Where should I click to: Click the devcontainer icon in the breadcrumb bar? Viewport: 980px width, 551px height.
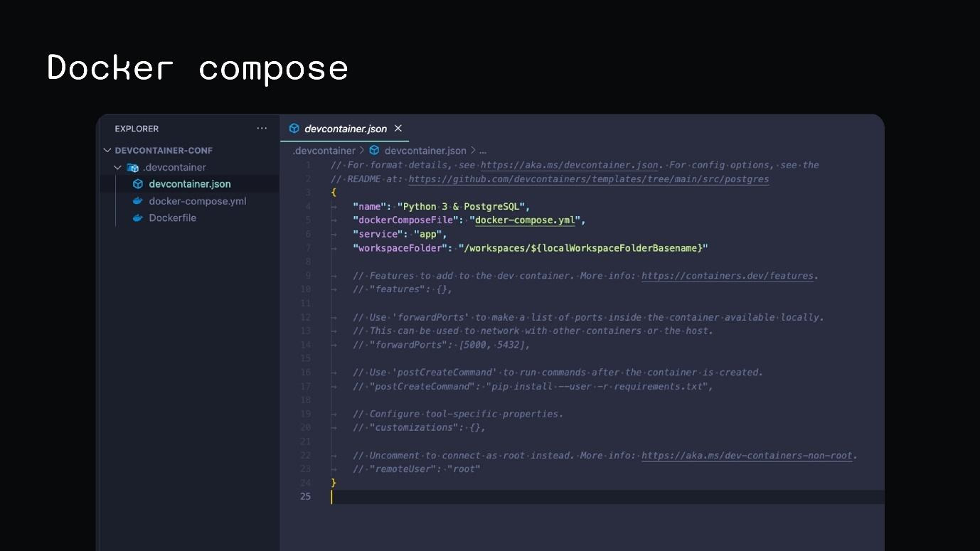coord(375,151)
